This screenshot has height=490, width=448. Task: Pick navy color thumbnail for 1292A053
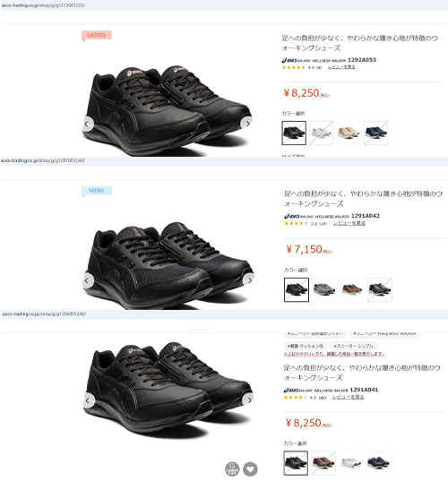coord(376,133)
